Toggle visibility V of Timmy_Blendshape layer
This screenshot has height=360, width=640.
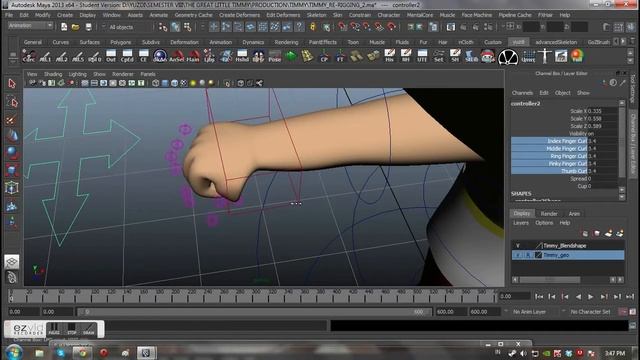coord(518,246)
